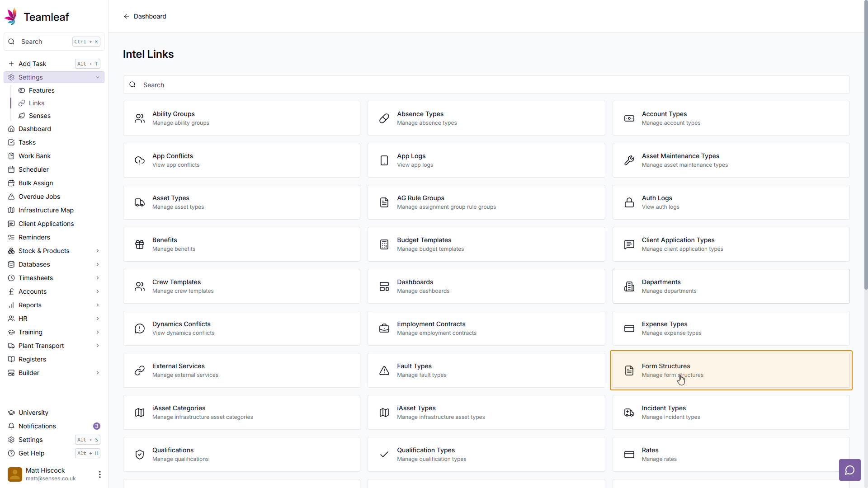Click the wrench icon for Asset Maintenance Types

click(x=629, y=160)
